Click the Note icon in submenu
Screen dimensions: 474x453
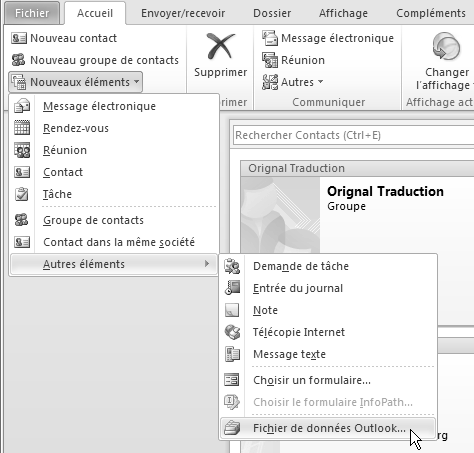232,310
